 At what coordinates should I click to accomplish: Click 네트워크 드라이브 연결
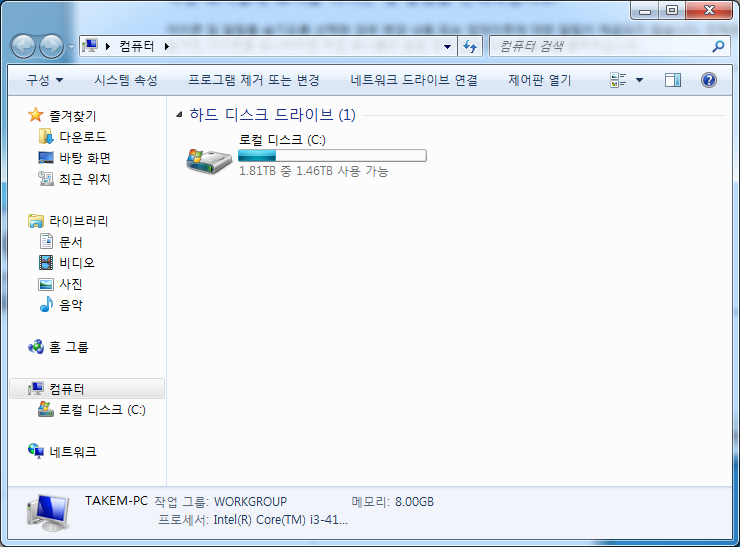413,80
